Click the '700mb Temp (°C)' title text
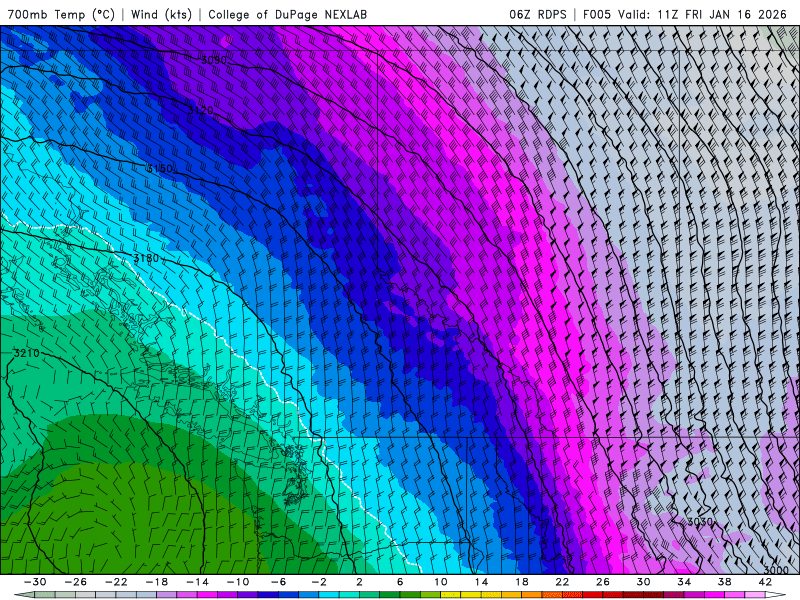The image size is (800, 600). click(x=61, y=14)
